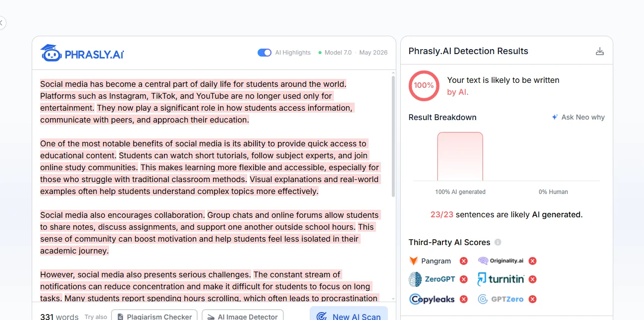Click the Phrasly.AI robot logo
Image resolution: width=644 pixels, height=320 pixels.
point(82,53)
